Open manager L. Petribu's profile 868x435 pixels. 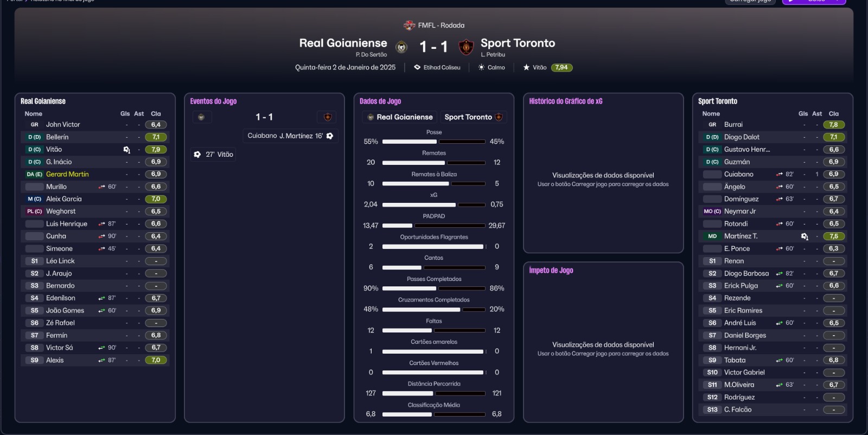[x=493, y=55]
